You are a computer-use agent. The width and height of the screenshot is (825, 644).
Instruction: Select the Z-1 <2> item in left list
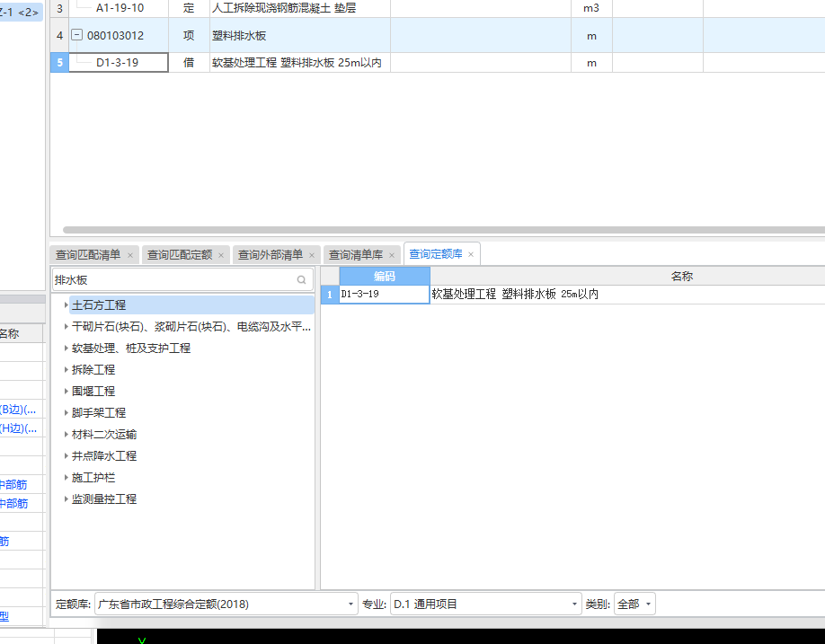[x=20, y=12]
